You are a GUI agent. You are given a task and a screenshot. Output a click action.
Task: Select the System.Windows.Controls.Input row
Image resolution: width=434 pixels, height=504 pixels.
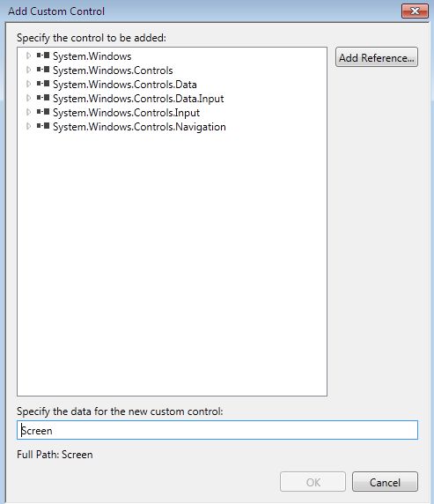click(126, 113)
